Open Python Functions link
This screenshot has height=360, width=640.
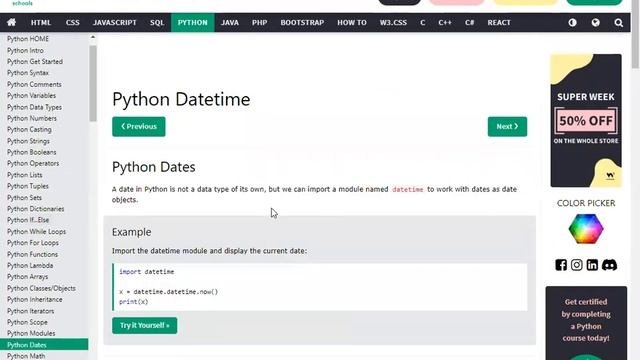point(32,254)
